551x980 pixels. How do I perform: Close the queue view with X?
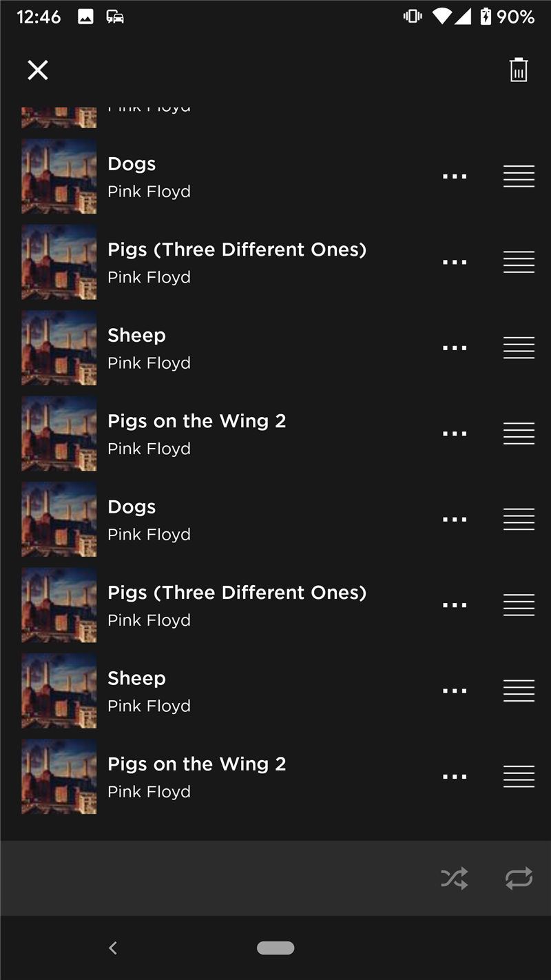[x=38, y=70]
